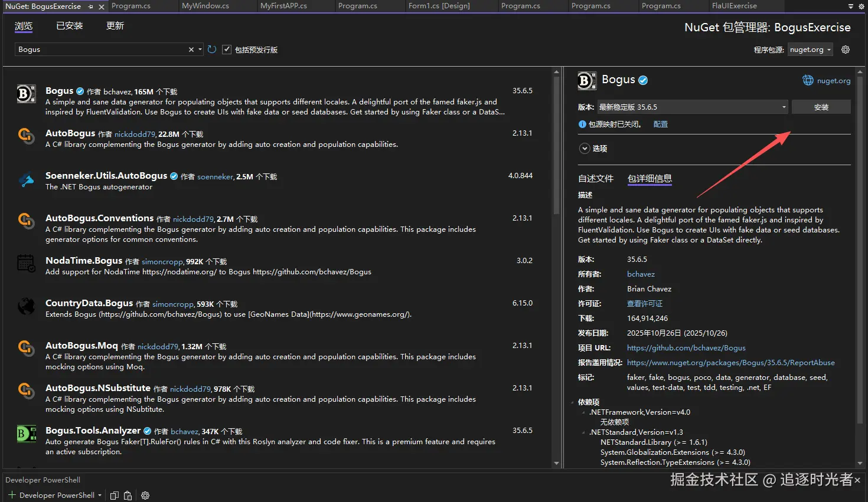Switch to the 更新 updates tab
The height and width of the screenshot is (502, 868).
115,26
